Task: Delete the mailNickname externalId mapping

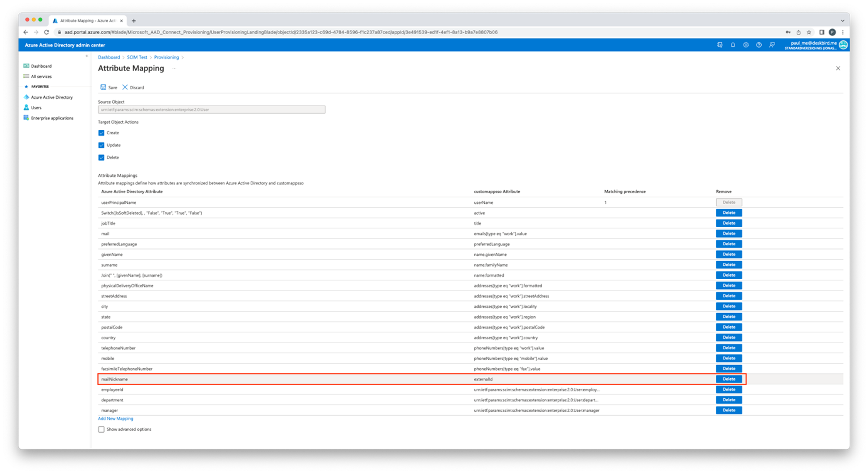Action: tap(729, 379)
